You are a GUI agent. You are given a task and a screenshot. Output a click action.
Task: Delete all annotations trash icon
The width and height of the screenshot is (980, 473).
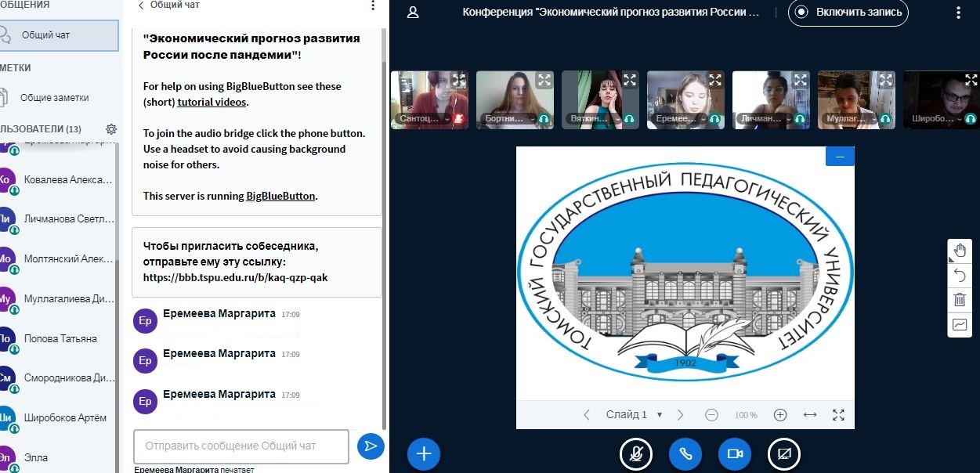[x=960, y=299]
